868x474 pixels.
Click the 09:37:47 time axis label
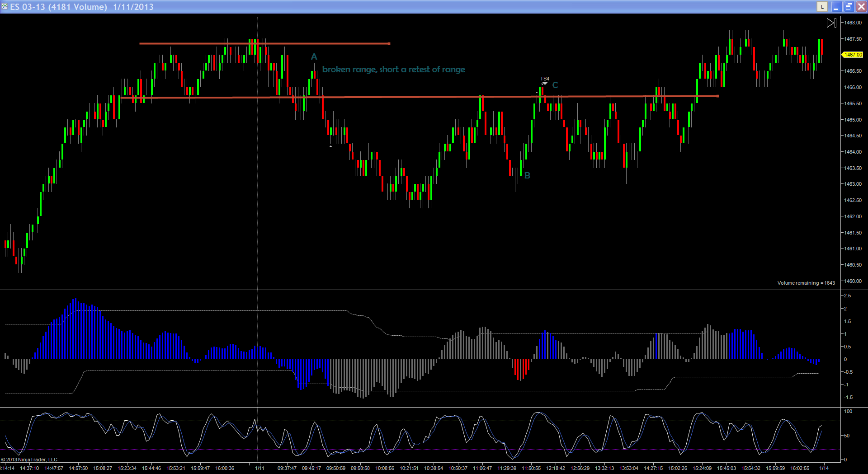click(x=287, y=468)
